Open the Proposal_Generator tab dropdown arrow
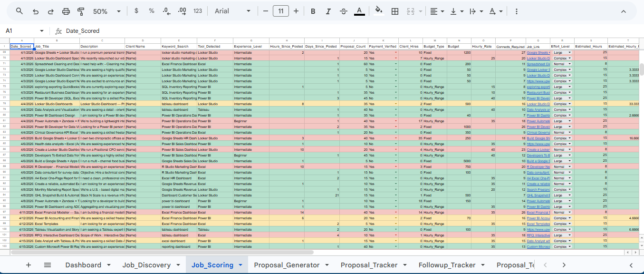The image size is (644, 274). pyautogui.click(x=327, y=265)
